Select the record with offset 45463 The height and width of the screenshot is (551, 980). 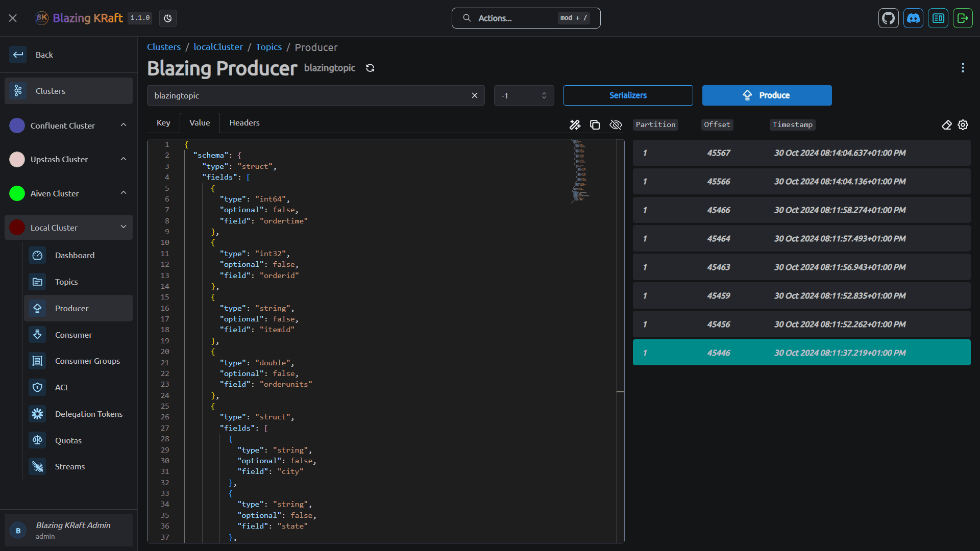click(x=801, y=267)
